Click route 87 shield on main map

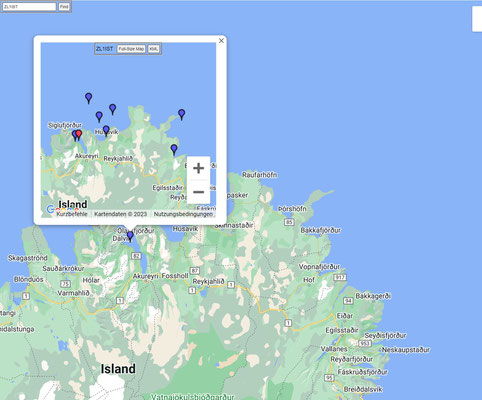(x=195, y=270)
